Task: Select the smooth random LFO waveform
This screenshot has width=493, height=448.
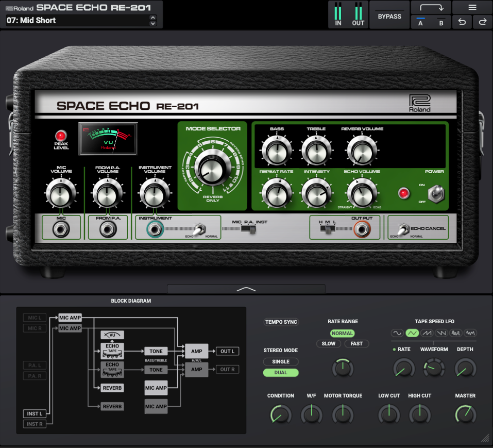Action: pyautogui.click(x=469, y=333)
